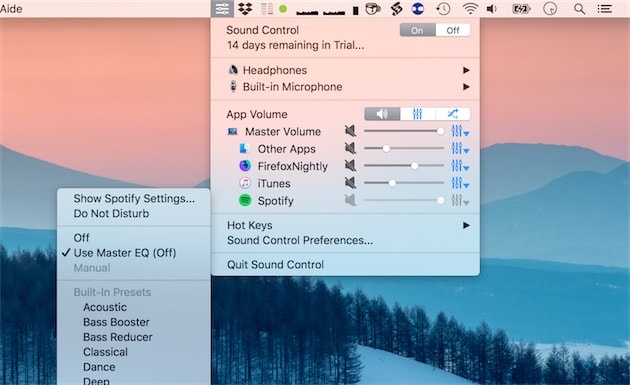Viewport: 630px width, 385px height.
Task: Turn Sound Control Off
Action: (x=452, y=30)
